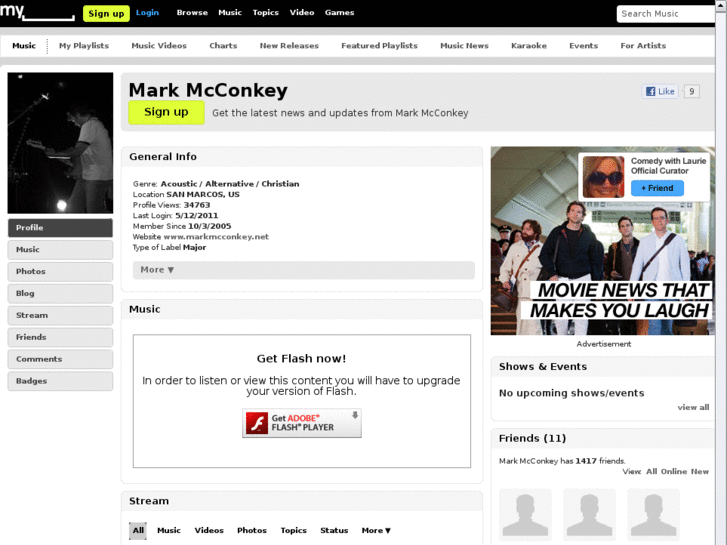The width and height of the screenshot is (727, 545).
Task: Open third friend avatar placeholder
Action: coord(653,515)
